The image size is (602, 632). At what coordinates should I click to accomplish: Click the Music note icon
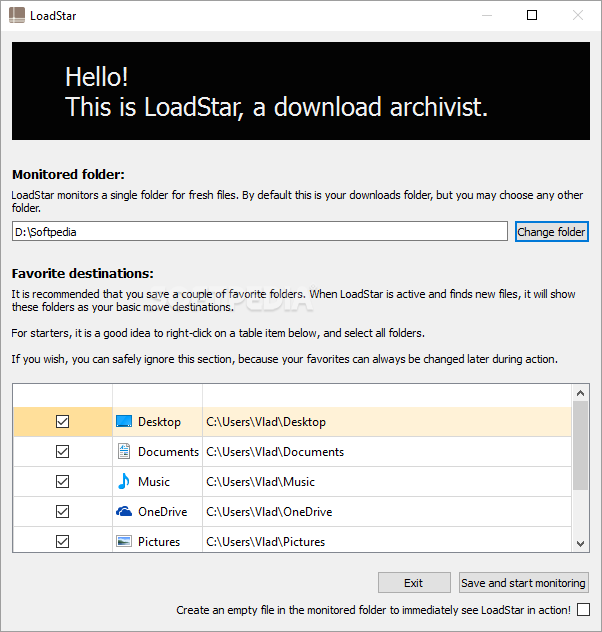pyautogui.click(x=124, y=481)
